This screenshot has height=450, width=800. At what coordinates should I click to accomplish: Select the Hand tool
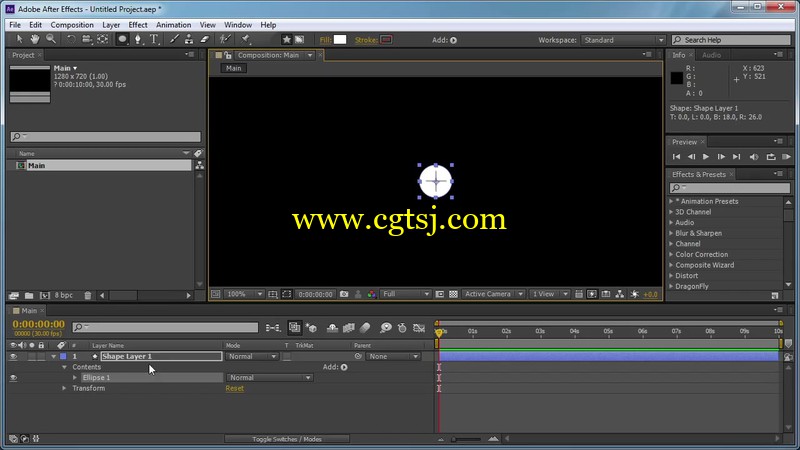(x=35, y=39)
